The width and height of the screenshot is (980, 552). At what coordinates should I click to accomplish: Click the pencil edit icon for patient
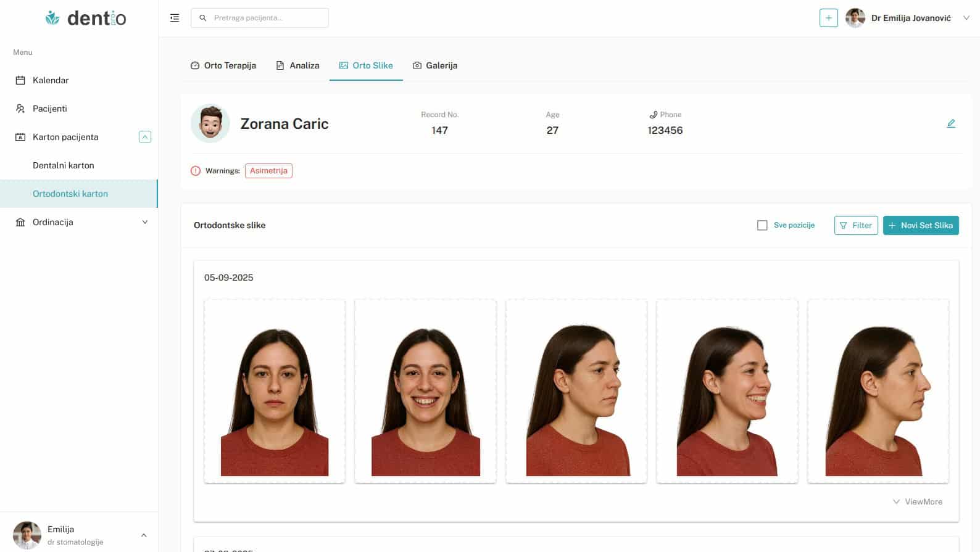pyautogui.click(x=950, y=123)
